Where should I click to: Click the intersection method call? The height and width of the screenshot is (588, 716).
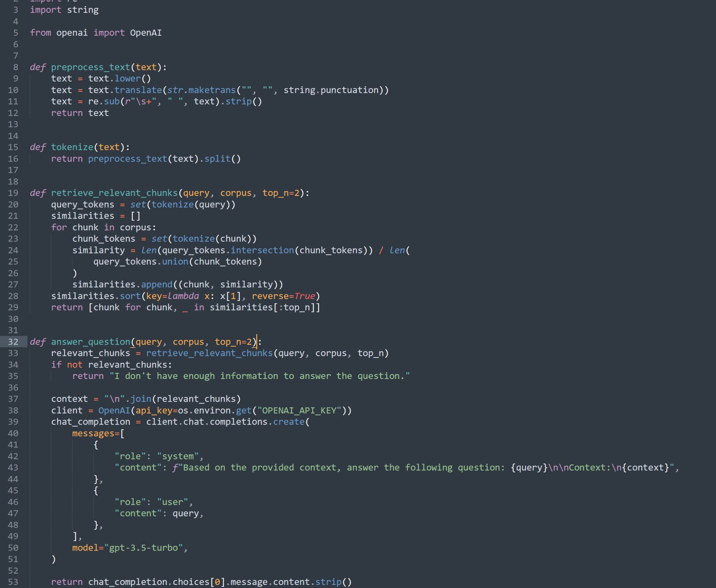tap(262, 250)
